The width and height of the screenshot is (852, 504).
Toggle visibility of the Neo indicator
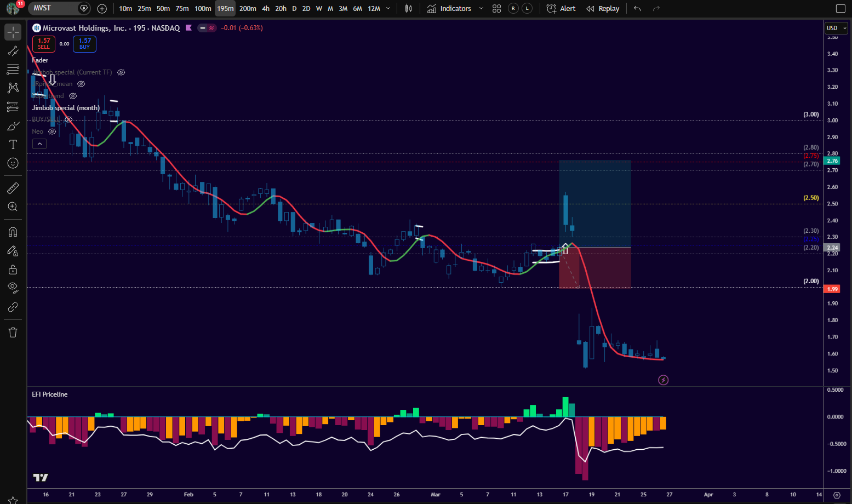(52, 131)
